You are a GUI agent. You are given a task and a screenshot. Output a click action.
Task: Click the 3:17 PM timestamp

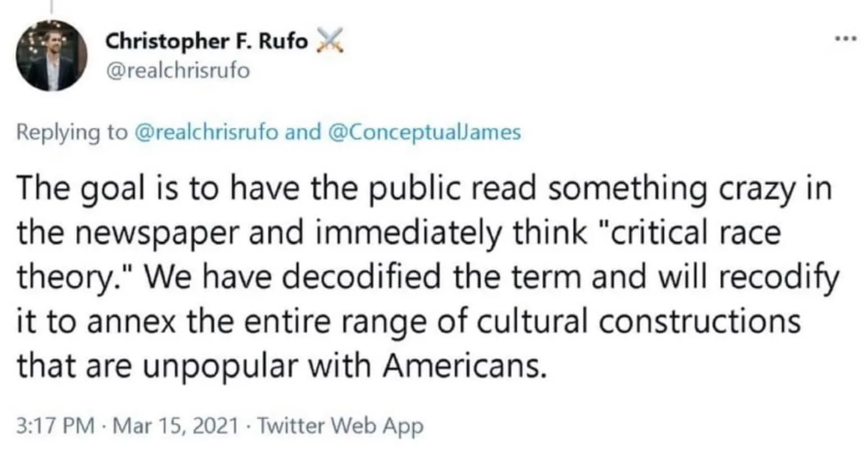(56, 426)
